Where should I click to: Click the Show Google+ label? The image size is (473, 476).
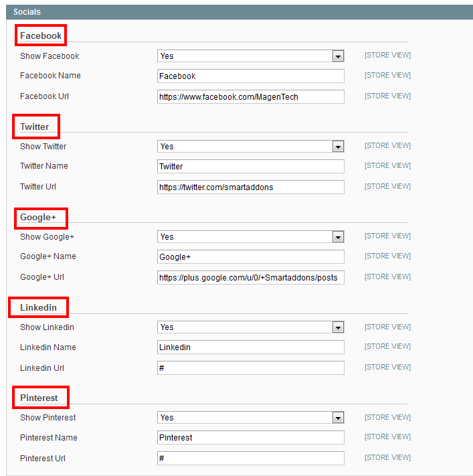47,237
